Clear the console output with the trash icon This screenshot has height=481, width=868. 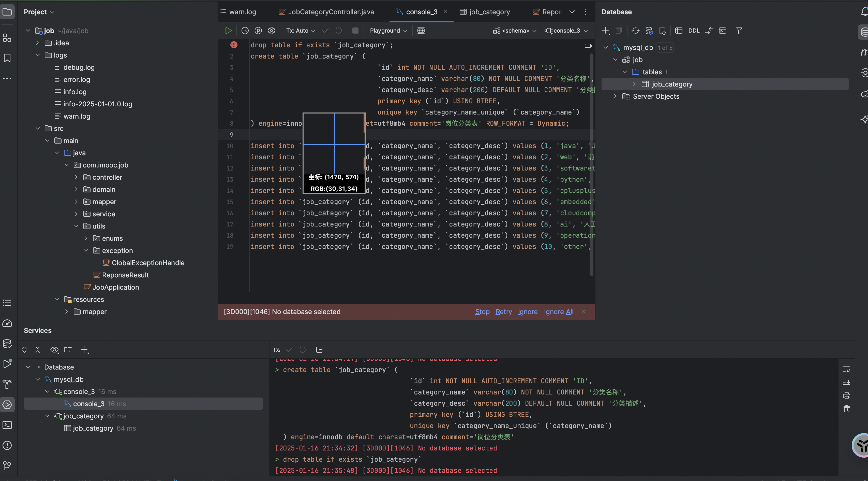846,409
